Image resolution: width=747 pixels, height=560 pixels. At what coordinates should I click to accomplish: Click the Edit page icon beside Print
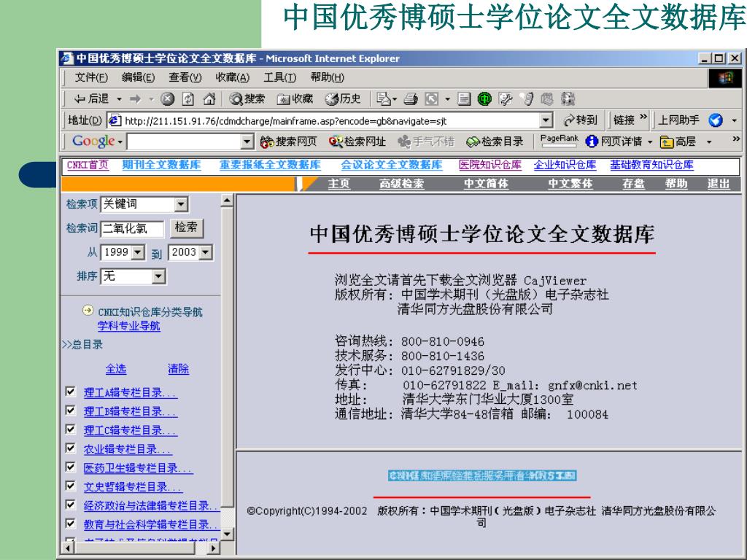pyautogui.click(x=432, y=99)
